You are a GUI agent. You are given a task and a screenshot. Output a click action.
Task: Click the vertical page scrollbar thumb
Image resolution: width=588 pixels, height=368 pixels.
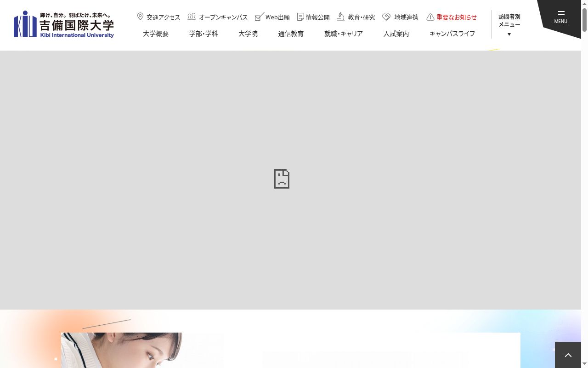(x=584, y=19)
